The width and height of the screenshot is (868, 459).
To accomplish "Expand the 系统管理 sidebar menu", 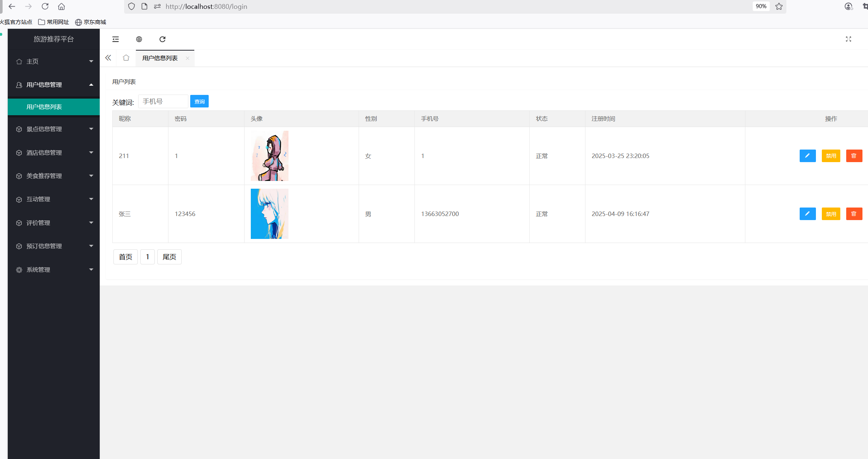I will (54, 270).
